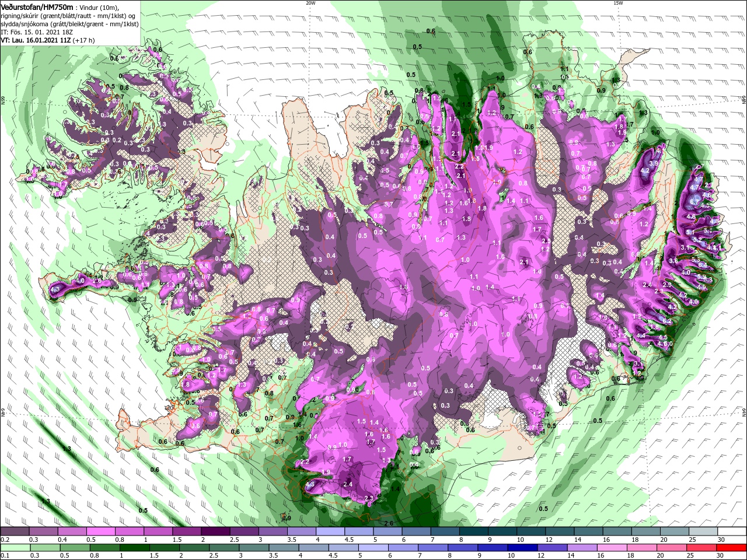Viewport: 747px width, 560px height.
Task: Select purple snow scale swatch starting at 0.3
Action: [43, 531]
